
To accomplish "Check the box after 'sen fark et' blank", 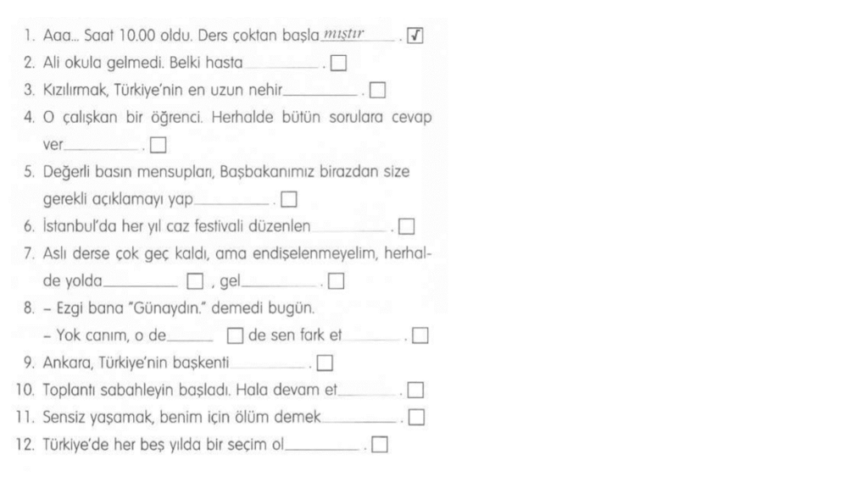I will coord(419,338).
